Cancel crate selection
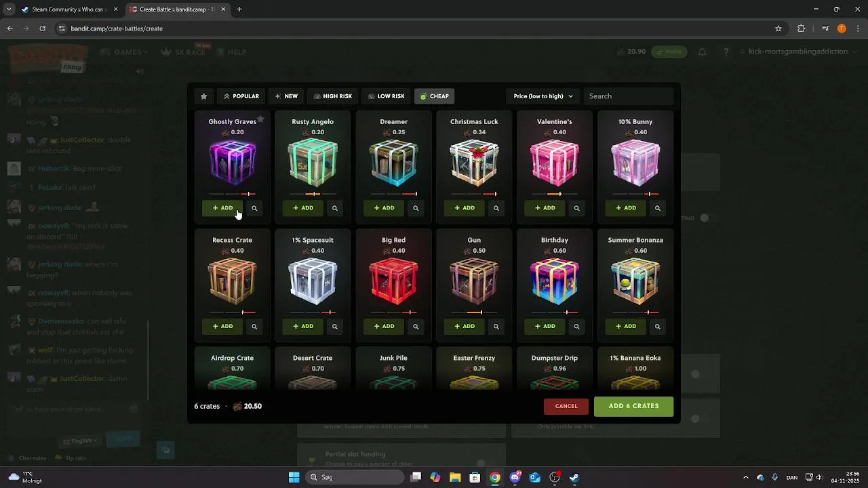The image size is (868, 488). pyautogui.click(x=566, y=406)
